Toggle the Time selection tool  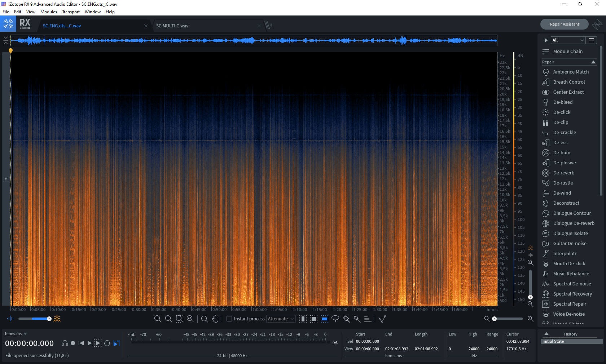click(x=303, y=319)
